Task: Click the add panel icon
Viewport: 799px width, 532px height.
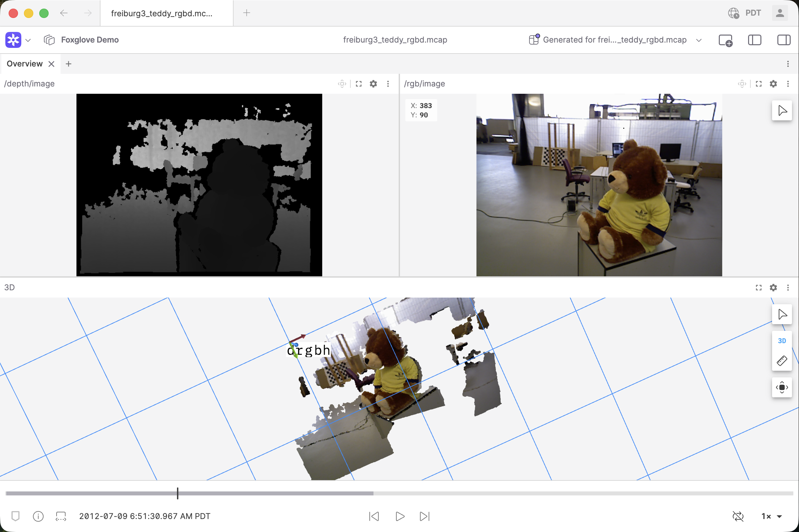Action: pos(725,40)
